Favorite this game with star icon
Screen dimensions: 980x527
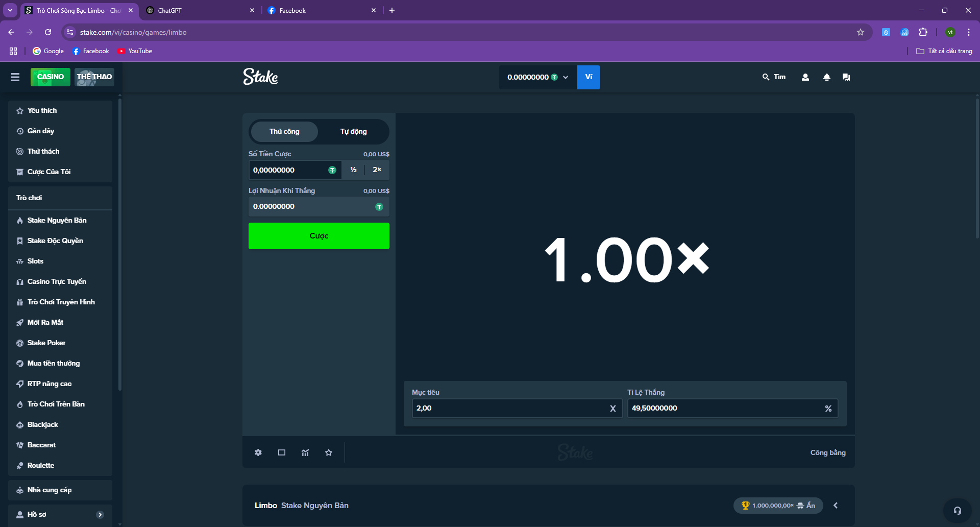coord(329,452)
